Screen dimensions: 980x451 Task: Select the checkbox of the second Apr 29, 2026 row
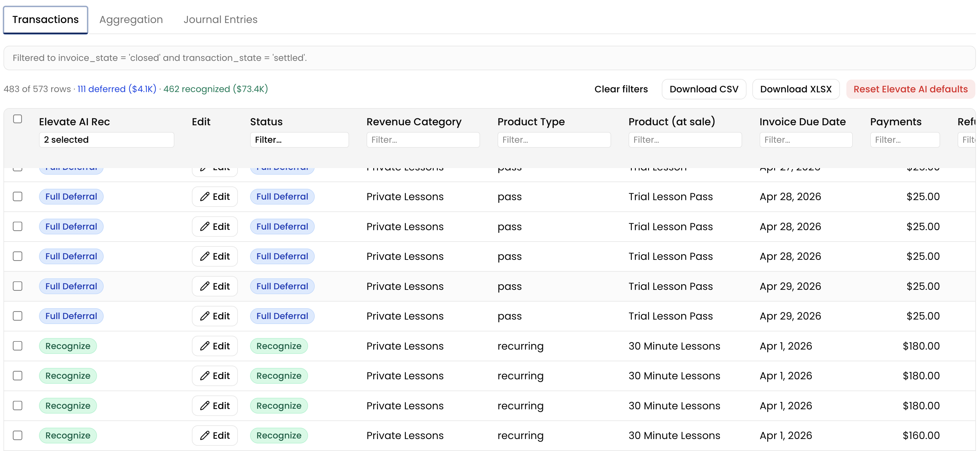[x=17, y=316]
